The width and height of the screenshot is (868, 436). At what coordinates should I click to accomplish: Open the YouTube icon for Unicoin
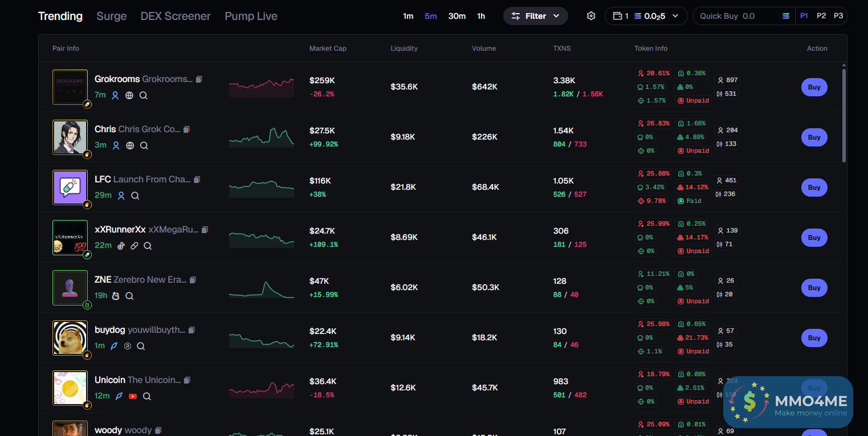click(133, 396)
